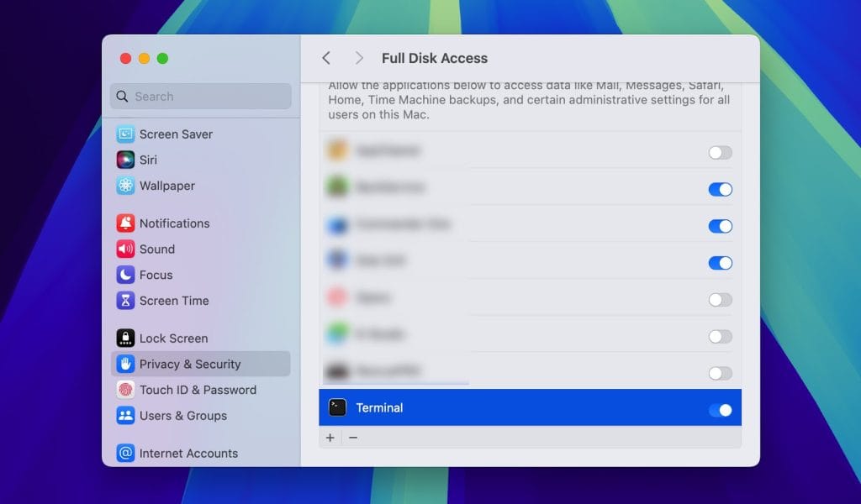Open Notifications bell icon
Image resolution: width=861 pixels, height=504 pixels.
tap(125, 223)
